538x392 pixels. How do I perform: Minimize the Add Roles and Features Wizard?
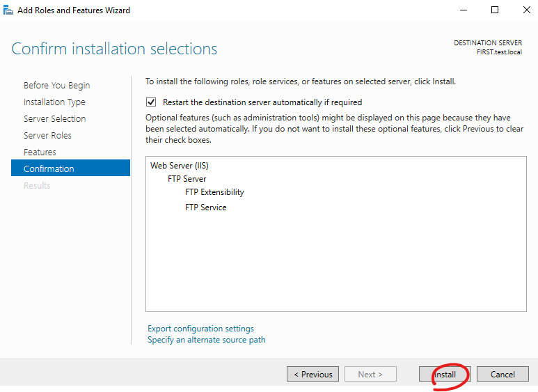coord(464,10)
